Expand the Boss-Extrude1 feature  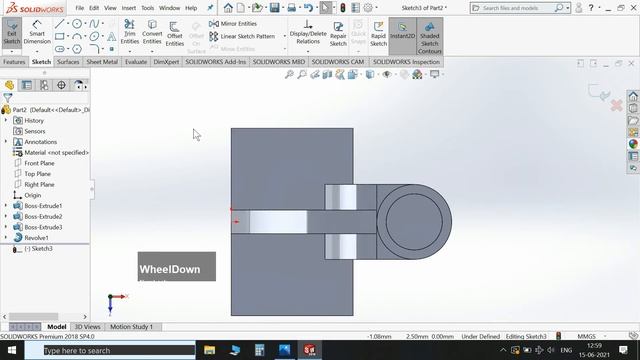6,206
